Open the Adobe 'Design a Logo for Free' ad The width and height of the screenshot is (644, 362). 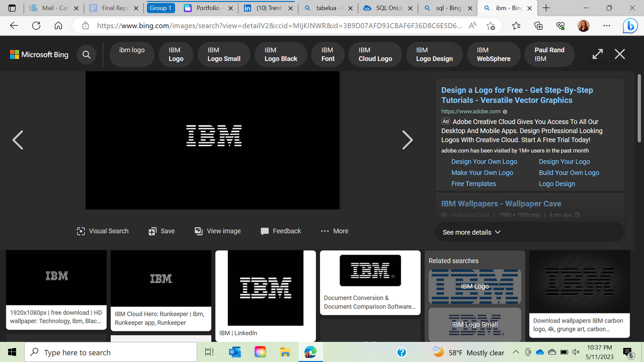point(517,95)
